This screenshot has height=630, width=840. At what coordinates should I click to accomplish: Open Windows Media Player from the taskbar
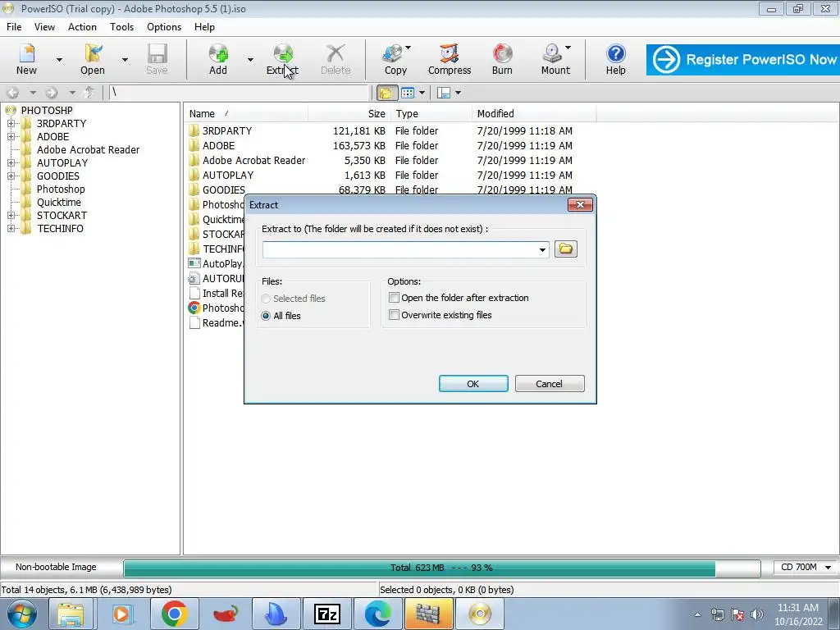pos(121,614)
